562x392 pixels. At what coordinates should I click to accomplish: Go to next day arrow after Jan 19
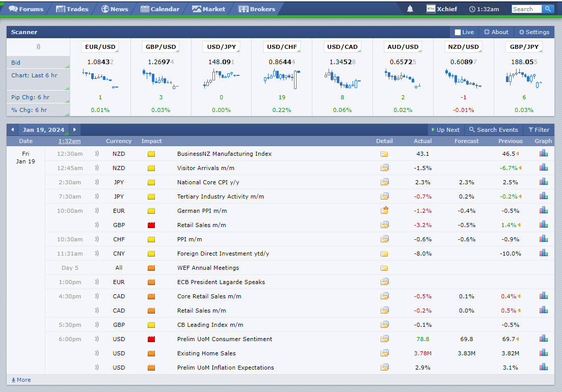point(74,130)
